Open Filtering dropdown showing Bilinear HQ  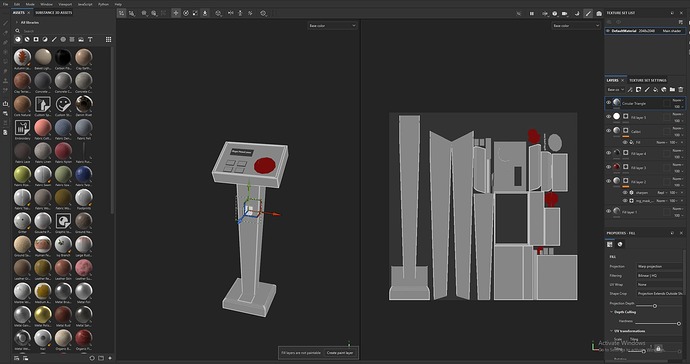(660, 276)
